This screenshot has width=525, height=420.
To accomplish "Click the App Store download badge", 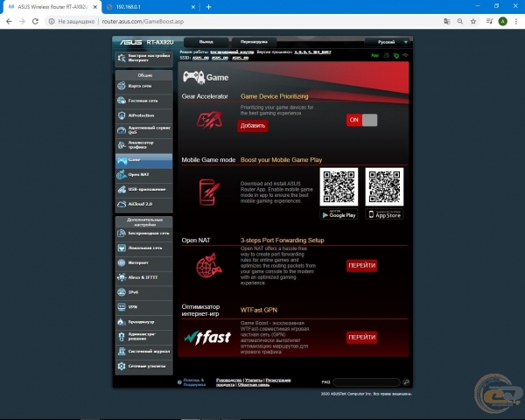I will pyautogui.click(x=384, y=214).
